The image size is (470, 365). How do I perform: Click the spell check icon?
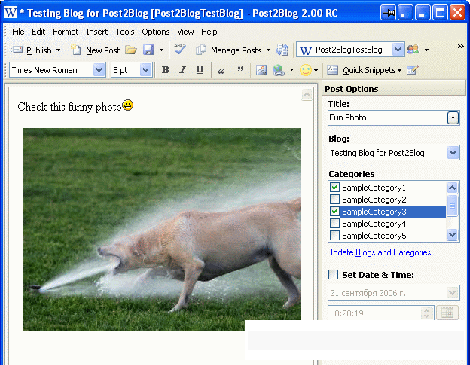tap(180, 49)
